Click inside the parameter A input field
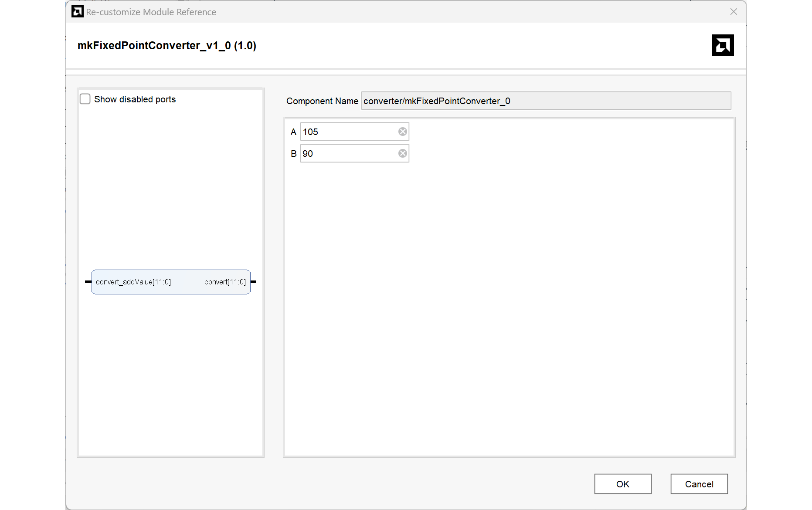The width and height of the screenshot is (812, 510). tap(349, 132)
